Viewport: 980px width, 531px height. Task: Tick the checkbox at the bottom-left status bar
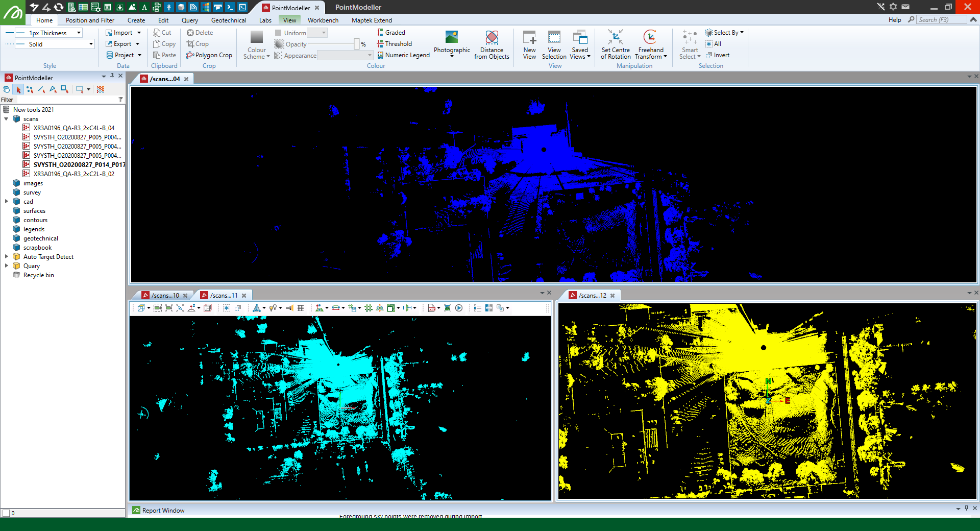[x=6, y=513]
